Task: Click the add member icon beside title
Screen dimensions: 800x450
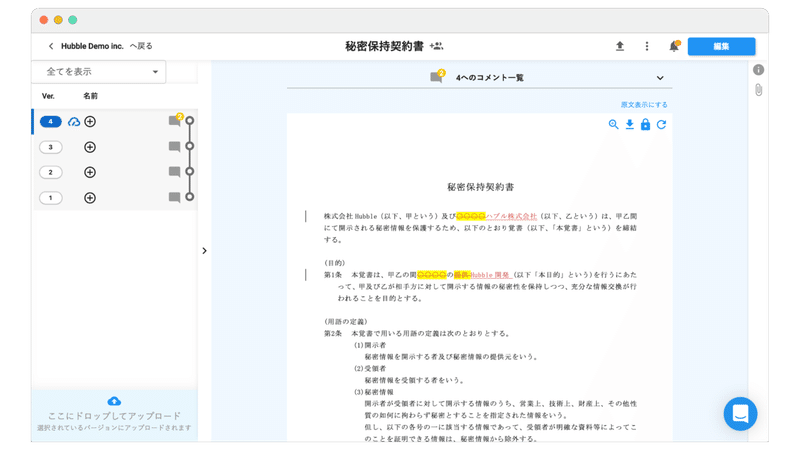Action: [436, 46]
